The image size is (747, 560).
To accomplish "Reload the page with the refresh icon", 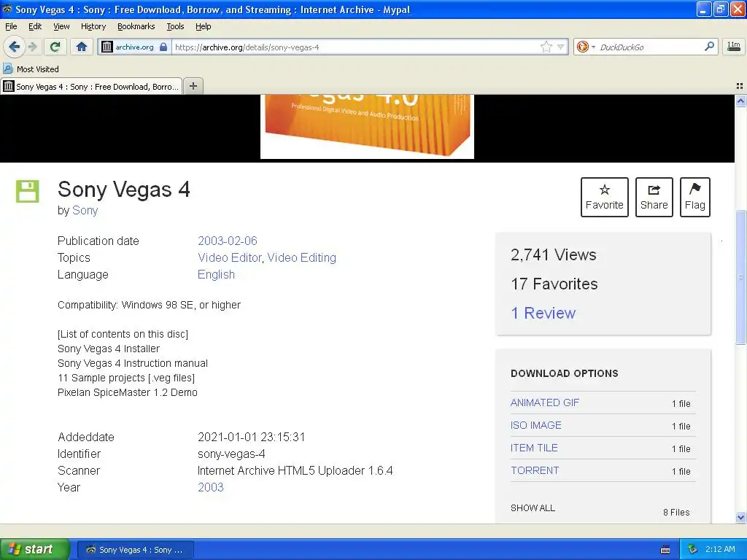I will tap(55, 47).
